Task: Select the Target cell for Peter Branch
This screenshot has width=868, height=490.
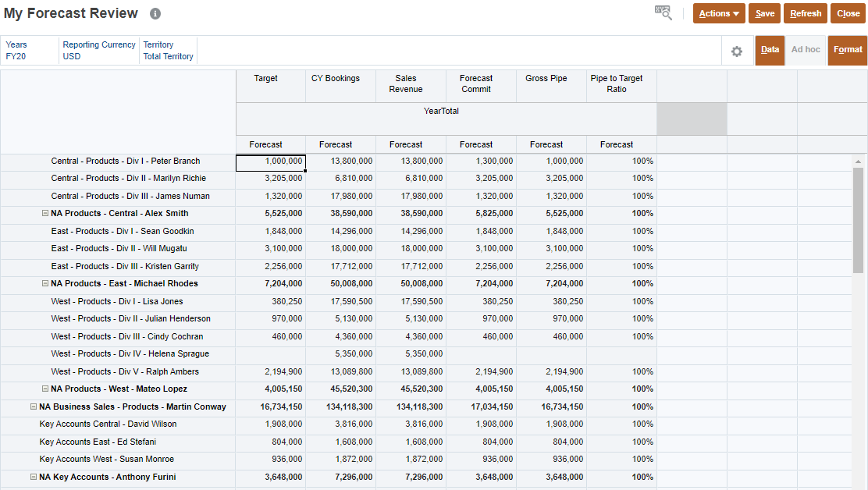Action: pos(271,161)
